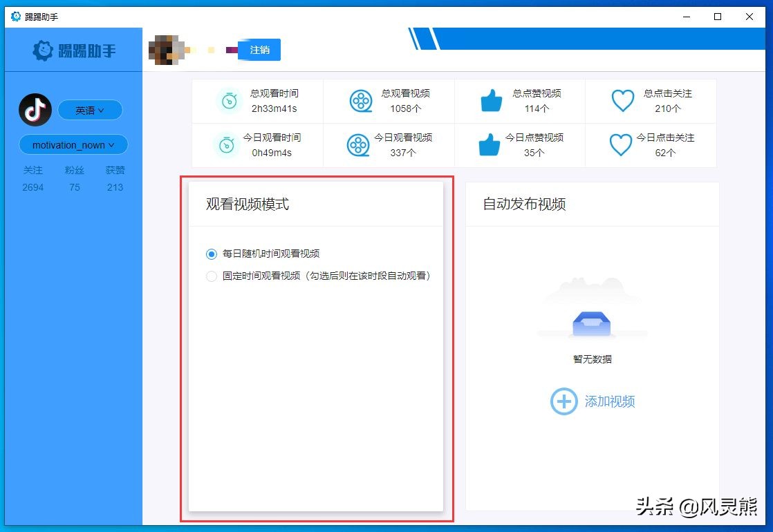
Task: Select 每日随机时间观看视频 mode
Action: click(x=211, y=254)
